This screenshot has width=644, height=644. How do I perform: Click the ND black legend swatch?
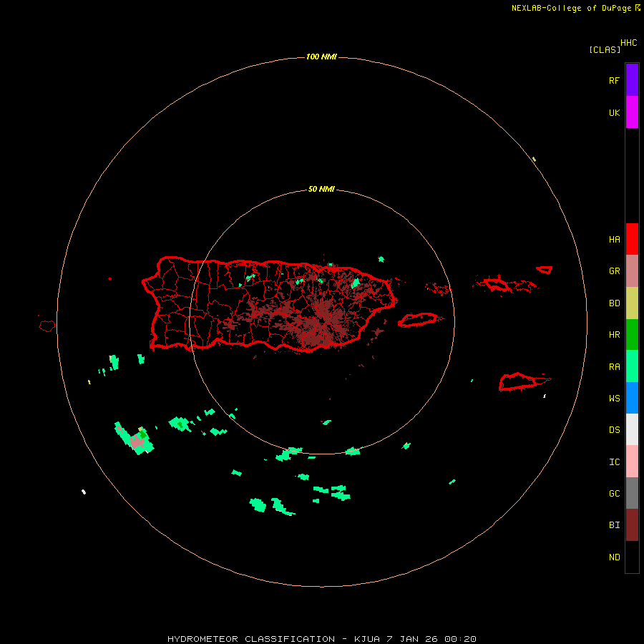632,557
